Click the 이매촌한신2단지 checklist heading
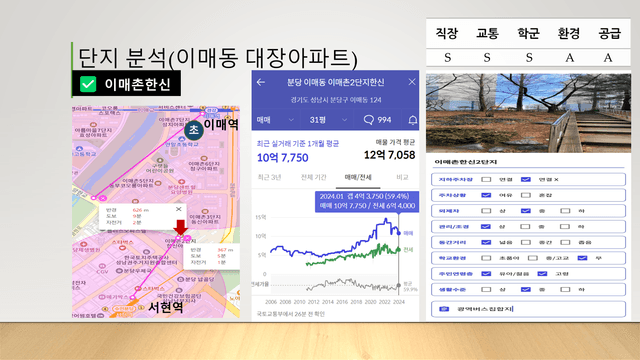 click(x=466, y=162)
